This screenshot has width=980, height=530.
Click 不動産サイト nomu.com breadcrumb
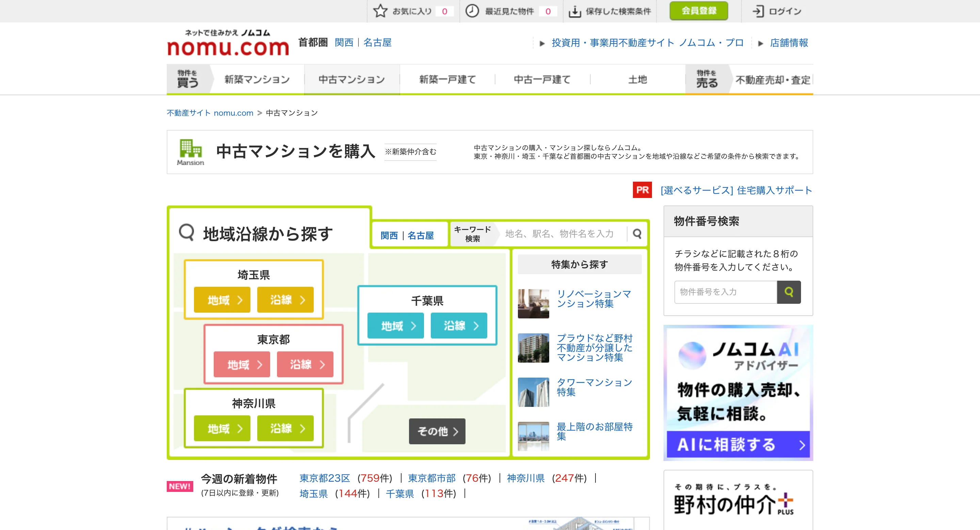[210, 113]
